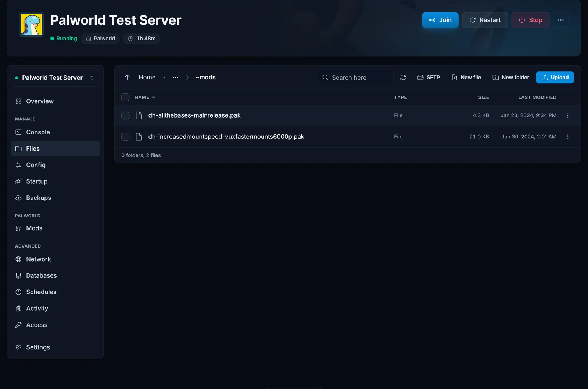Open actions menu for dh-increasedmountspeed-vuxfastermounts6000p.pak row

[567, 137]
